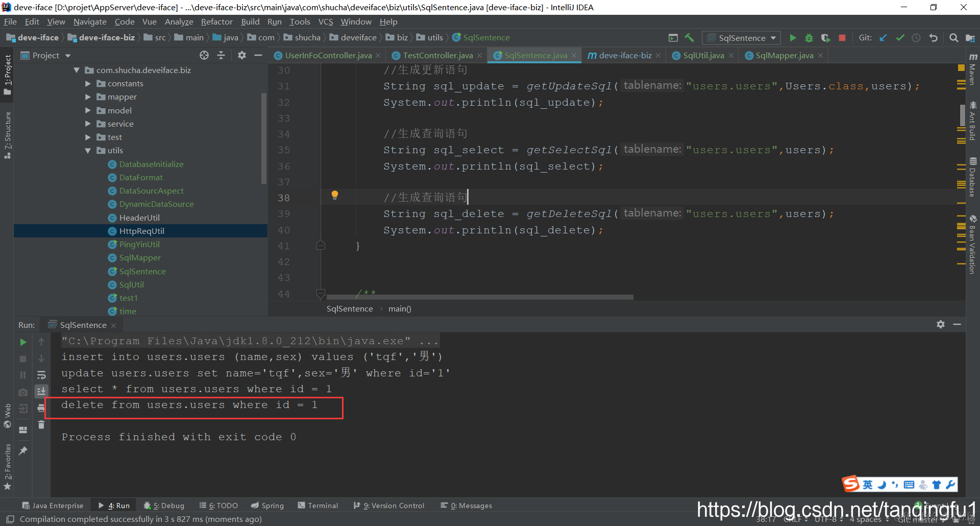Expand the service package
Viewport: 980px width, 526px height.
[88, 124]
